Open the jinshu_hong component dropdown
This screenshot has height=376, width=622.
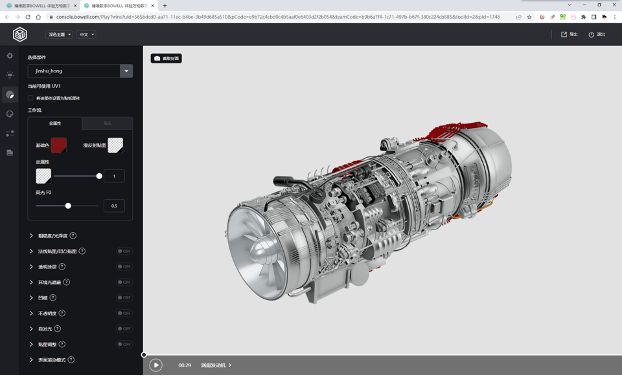click(80, 71)
